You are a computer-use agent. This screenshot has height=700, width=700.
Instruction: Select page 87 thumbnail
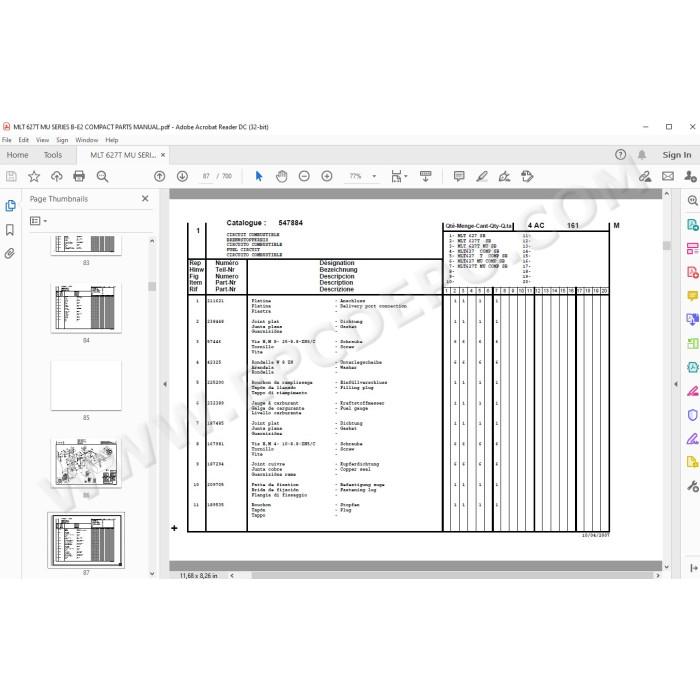(86, 540)
